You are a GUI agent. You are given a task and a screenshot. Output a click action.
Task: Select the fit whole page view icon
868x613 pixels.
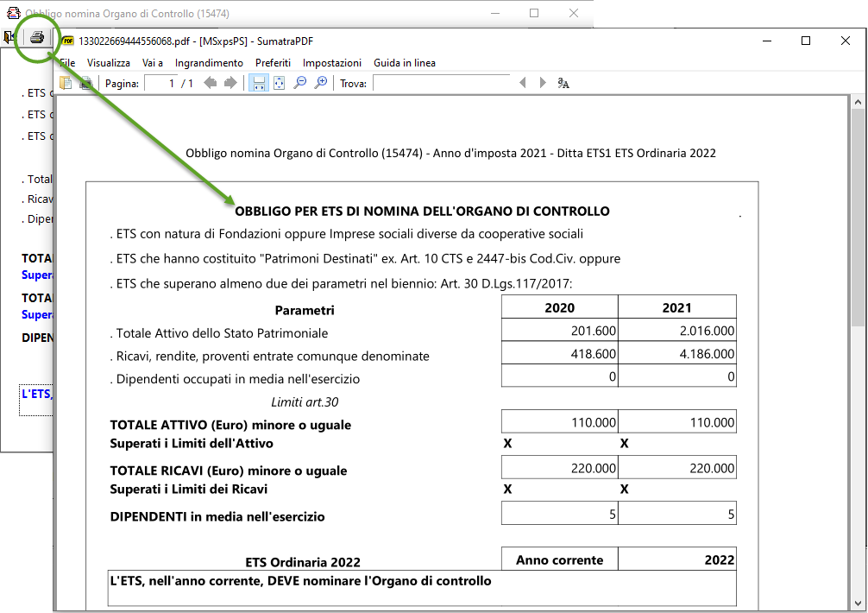click(x=279, y=83)
